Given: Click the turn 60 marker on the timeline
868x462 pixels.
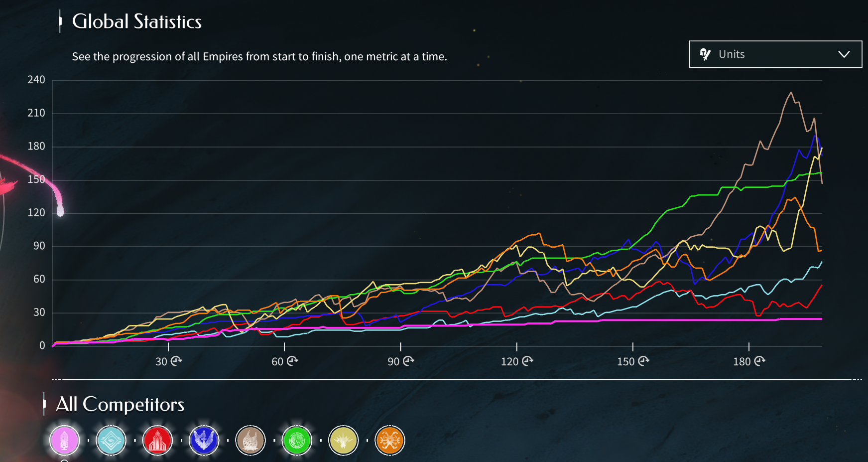Looking at the screenshot, I should (x=284, y=361).
